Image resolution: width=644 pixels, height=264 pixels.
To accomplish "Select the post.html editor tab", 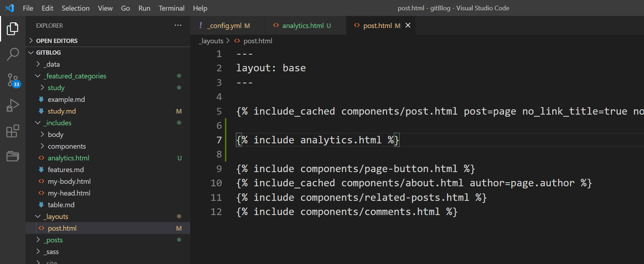I will point(381,25).
